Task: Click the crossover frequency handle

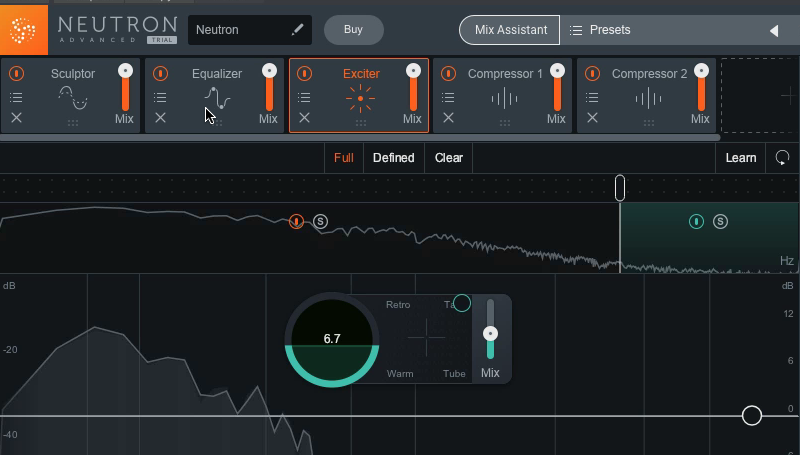Action: pos(620,188)
